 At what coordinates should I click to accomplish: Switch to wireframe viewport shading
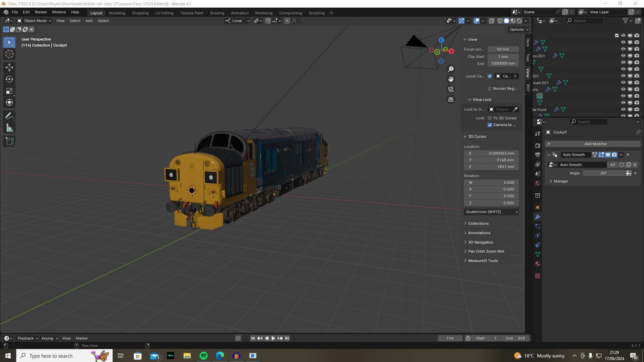500,21
